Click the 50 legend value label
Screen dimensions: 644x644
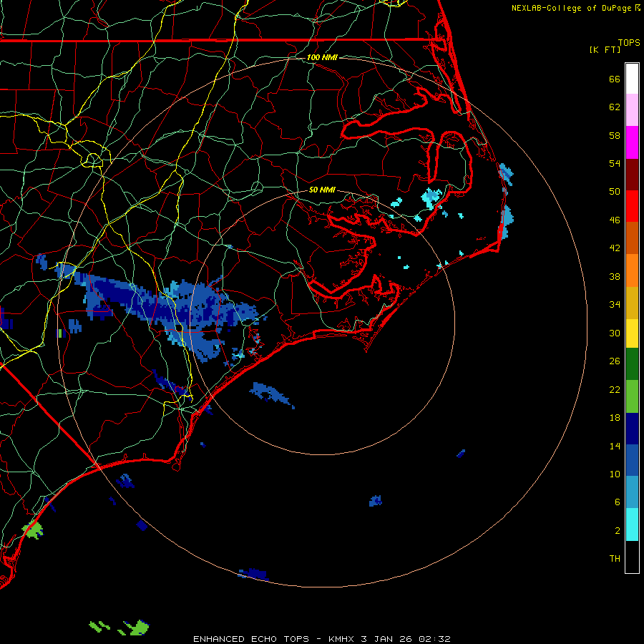click(x=615, y=192)
